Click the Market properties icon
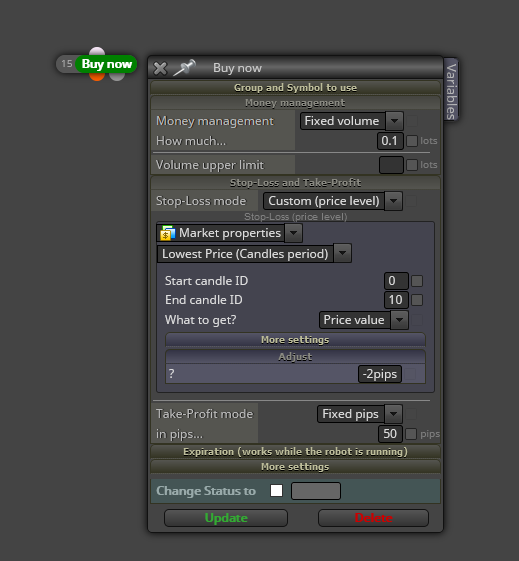Screen dimensions: 519x561 point(167,233)
